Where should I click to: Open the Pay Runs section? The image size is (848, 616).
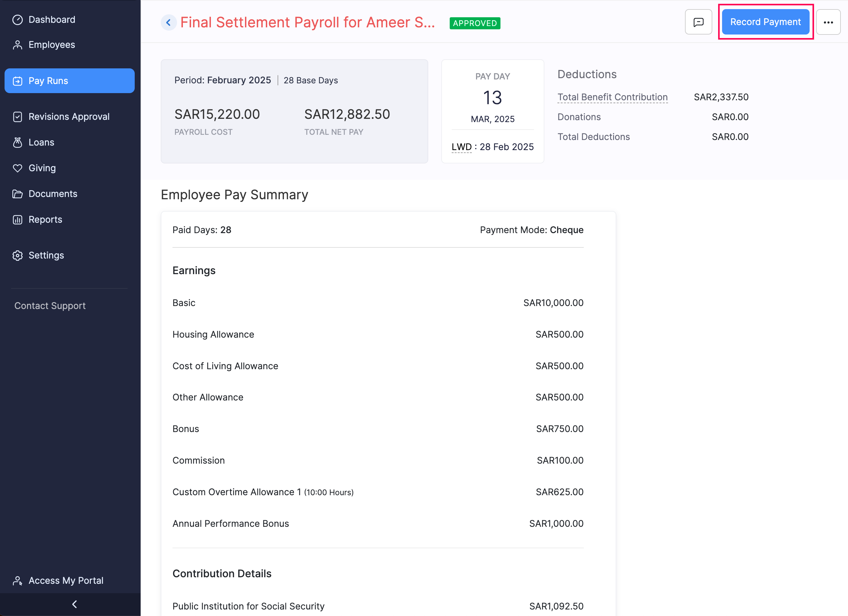48,80
